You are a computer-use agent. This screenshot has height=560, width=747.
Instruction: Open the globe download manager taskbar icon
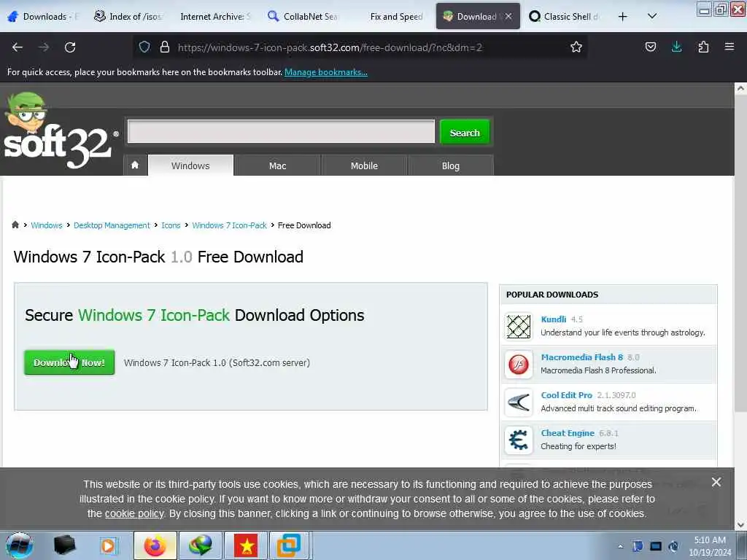[201, 545]
